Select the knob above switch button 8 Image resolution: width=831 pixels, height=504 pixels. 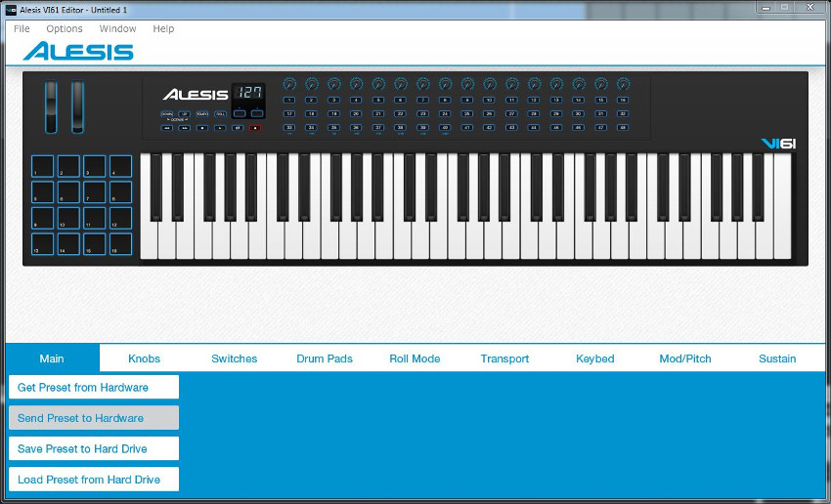[x=445, y=84]
